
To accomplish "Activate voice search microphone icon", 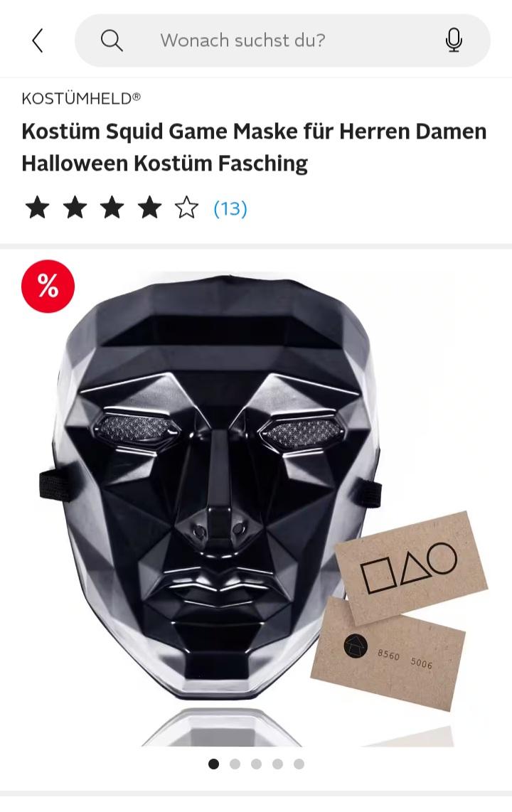I will (x=454, y=41).
